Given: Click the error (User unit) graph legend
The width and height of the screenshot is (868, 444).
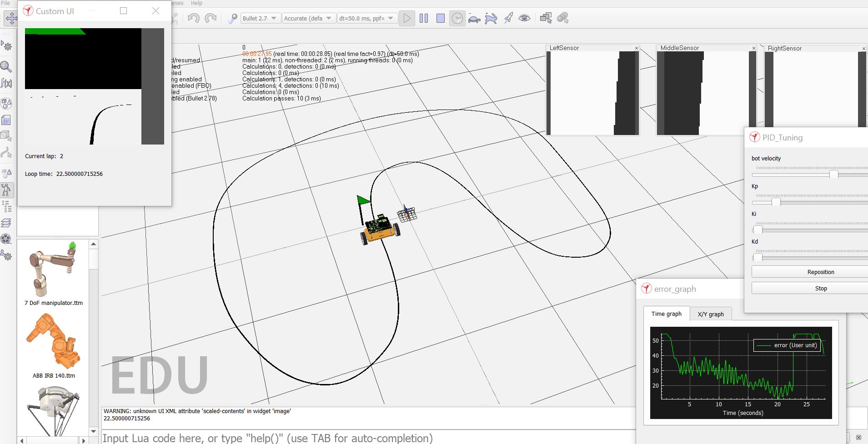Looking at the screenshot, I should click(787, 345).
